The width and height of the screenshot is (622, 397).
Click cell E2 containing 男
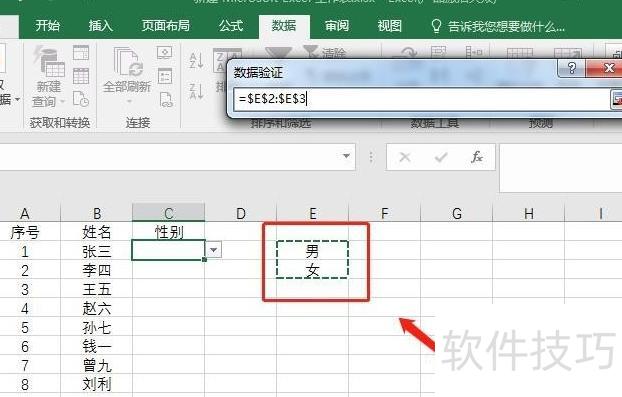coord(313,251)
